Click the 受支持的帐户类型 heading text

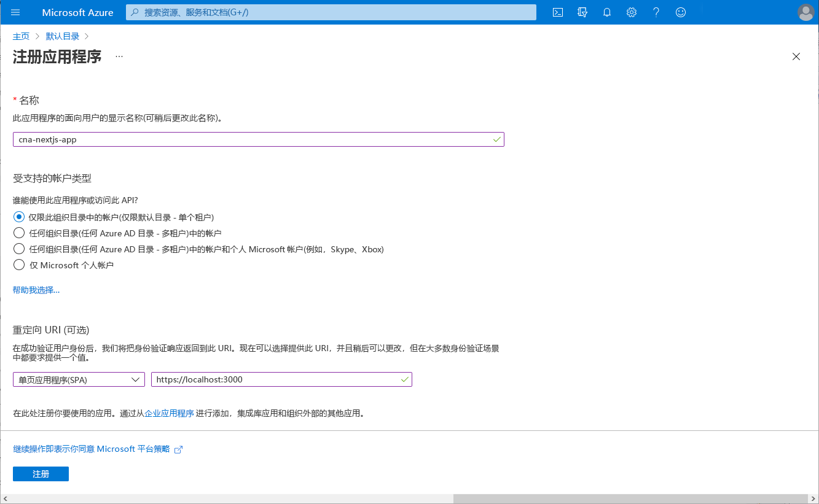[x=52, y=178]
